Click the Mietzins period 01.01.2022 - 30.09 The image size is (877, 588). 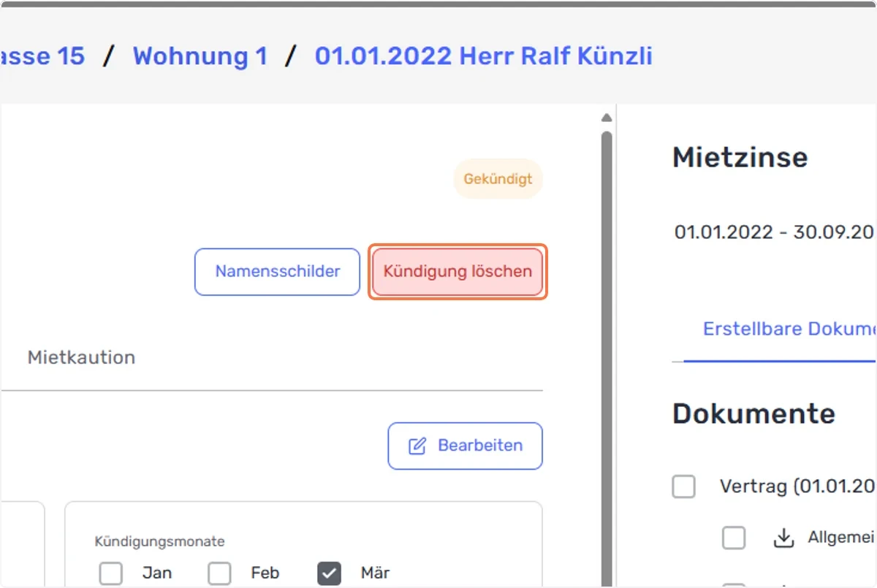click(775, 232)
